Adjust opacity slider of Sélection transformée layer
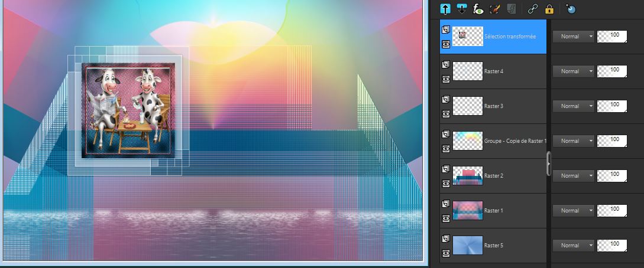This screenshot has width=644, height=268. point(612,37)
